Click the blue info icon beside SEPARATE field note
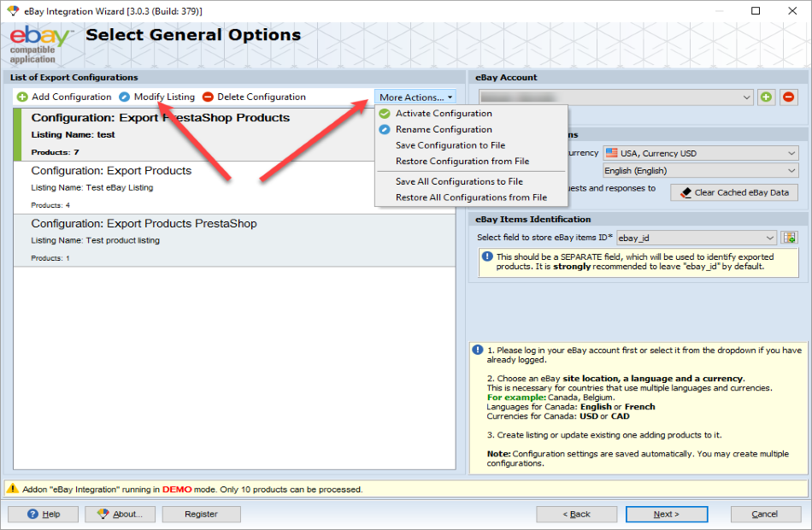 [x=487, y=256]
